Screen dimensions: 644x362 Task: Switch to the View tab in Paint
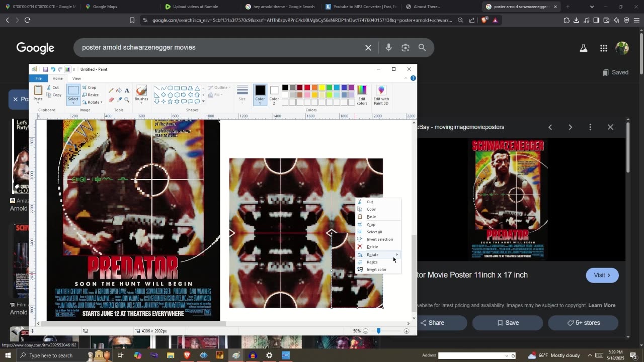tap(76, 78)
